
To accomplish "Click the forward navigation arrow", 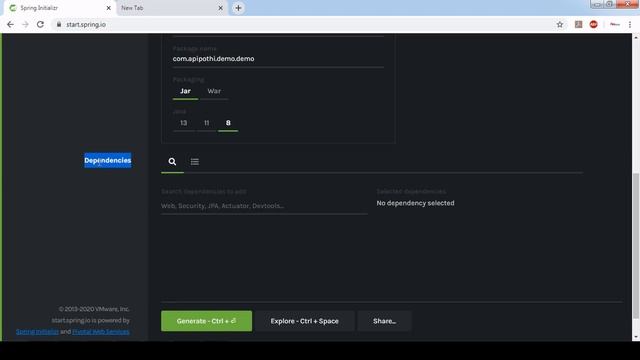I will (25, 24).
